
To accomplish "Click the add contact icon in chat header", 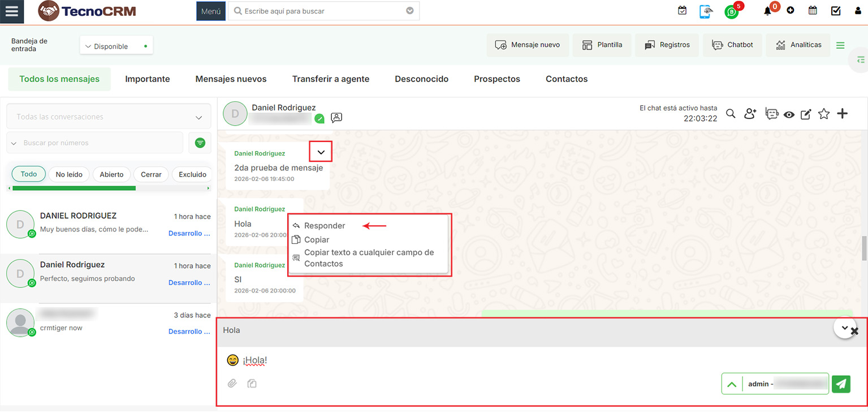I will pyautogui.click(x=750, y=114).
